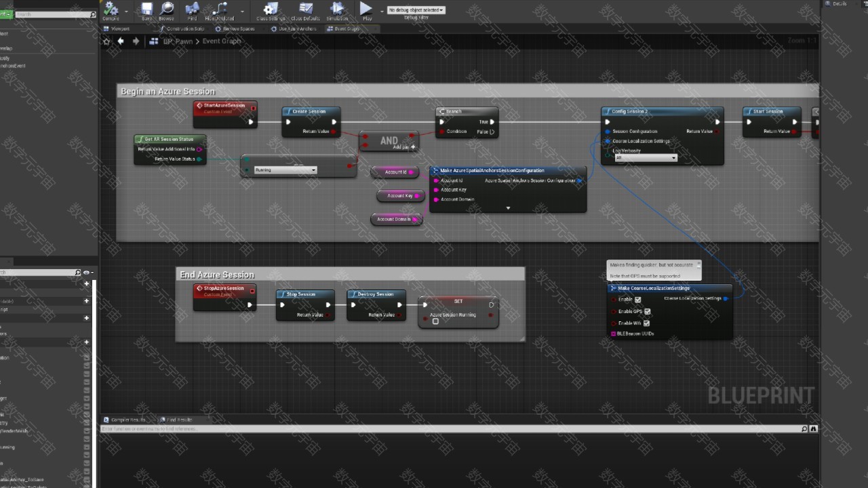Open Hide Unrelated options dropdown arrow

242,12
